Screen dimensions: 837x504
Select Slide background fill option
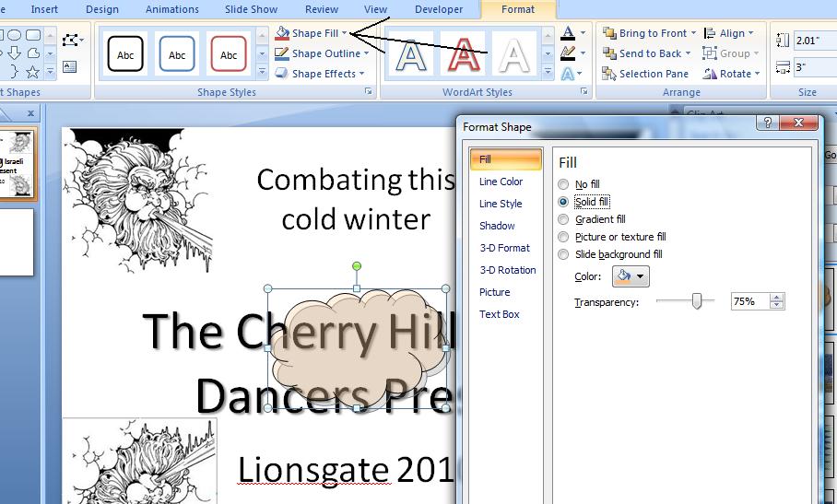pyautogui.click(x=563, y=254)
